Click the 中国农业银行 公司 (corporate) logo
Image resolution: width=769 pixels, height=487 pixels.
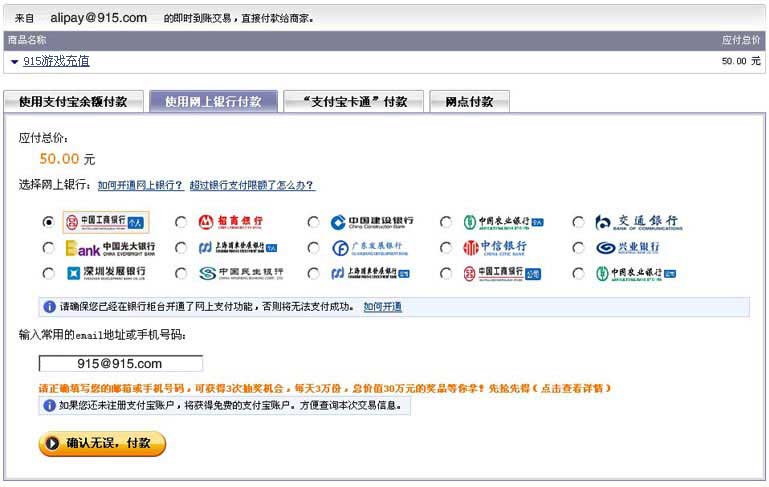coord(636,273)
